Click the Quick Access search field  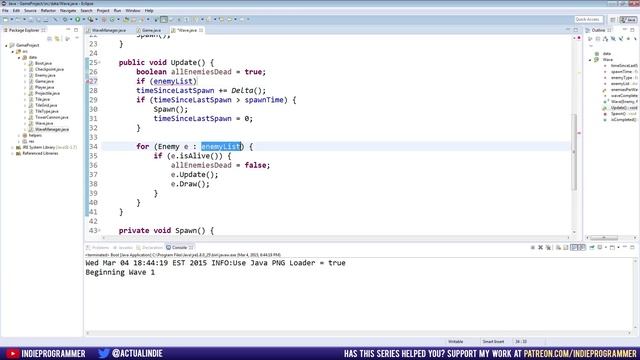click(x=589, y=20)
